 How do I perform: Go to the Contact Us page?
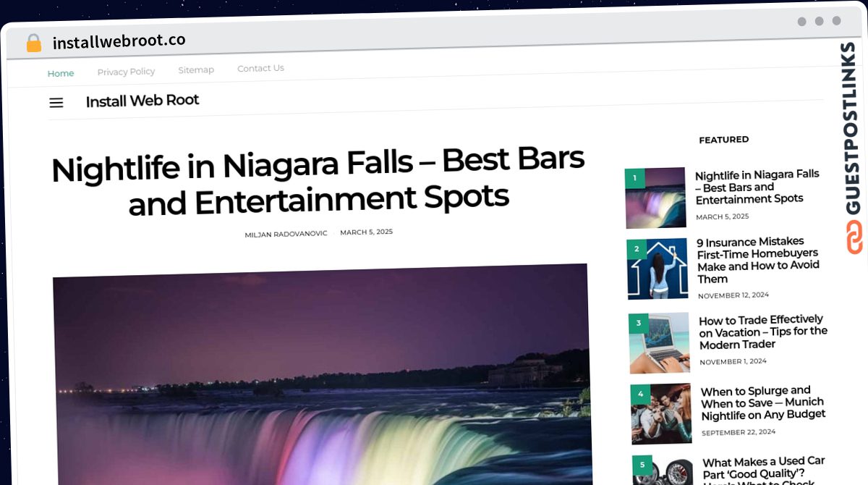click(260, 68)
